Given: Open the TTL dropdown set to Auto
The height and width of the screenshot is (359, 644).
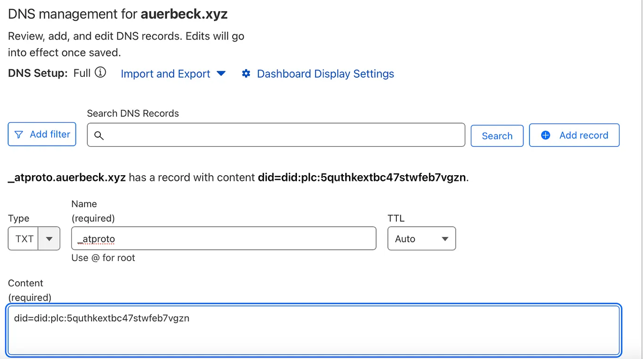Looking at the screenshot, I should click(421, 238).
